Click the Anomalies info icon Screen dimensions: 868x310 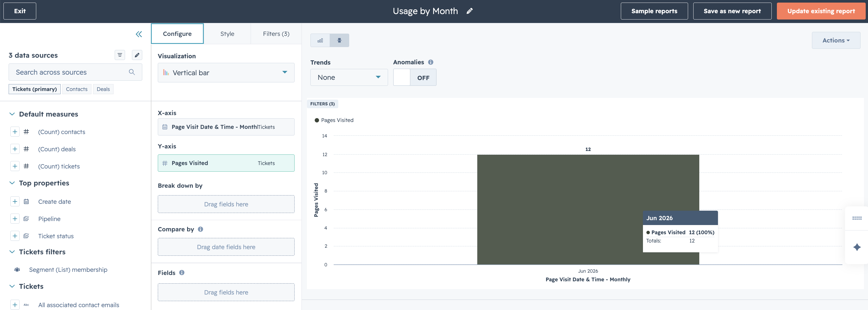[431, 62]
